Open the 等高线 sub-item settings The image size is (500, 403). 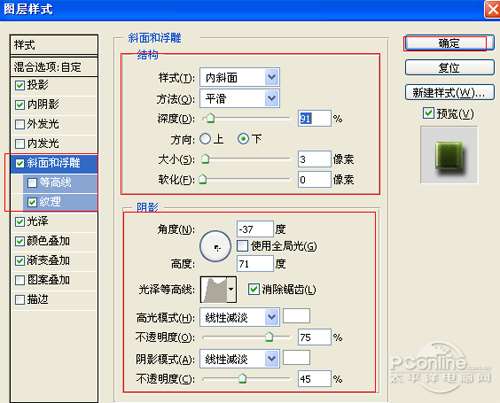[55, 182]
